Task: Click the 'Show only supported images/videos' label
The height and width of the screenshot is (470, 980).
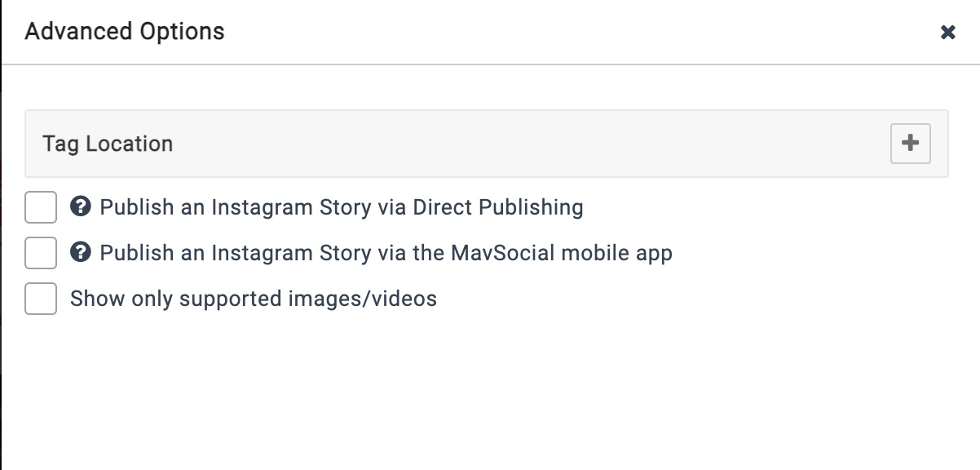Action: (253, 299)
